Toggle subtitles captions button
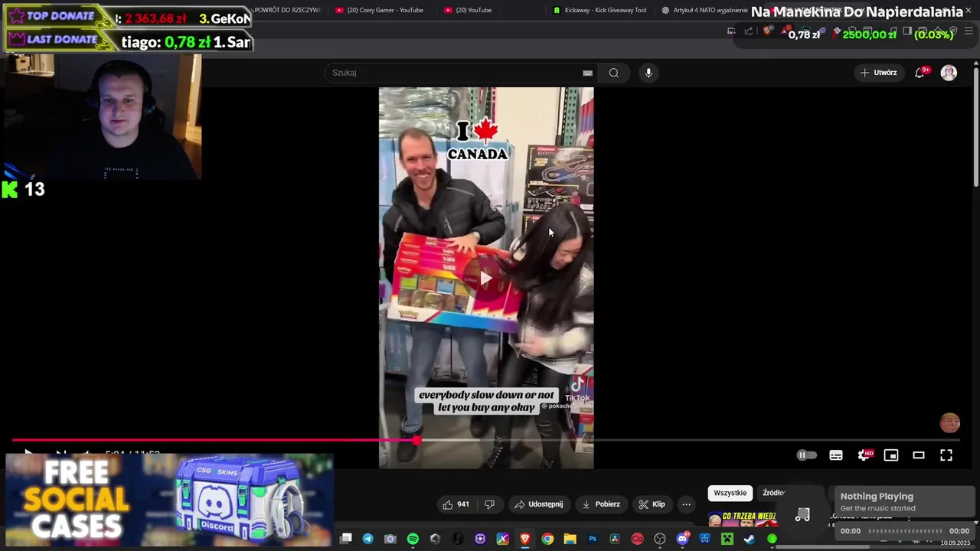The image size is (980, 551). [x=836, y=455]
